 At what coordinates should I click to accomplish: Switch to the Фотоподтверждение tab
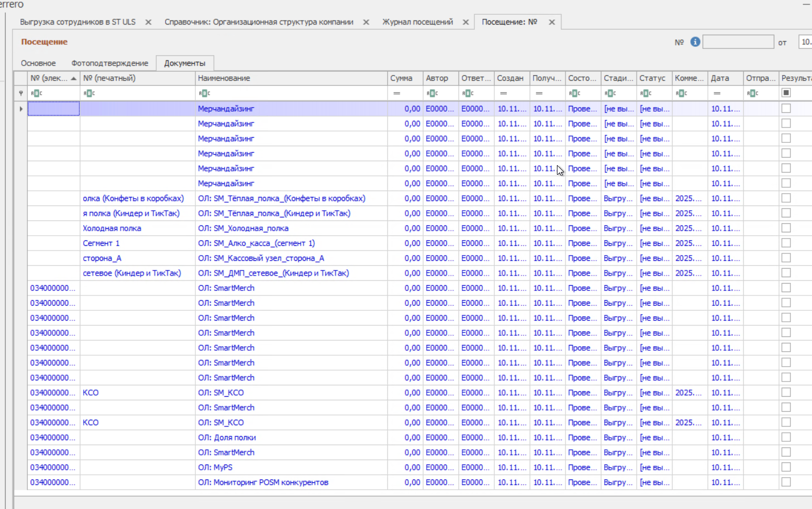(x=109, y=63)
